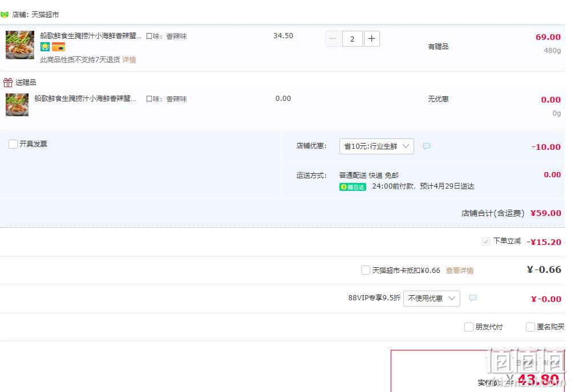The height and width of the screenshot is (392, 571).
Task: Click the unit price 34.50
Action: point(283,36)
